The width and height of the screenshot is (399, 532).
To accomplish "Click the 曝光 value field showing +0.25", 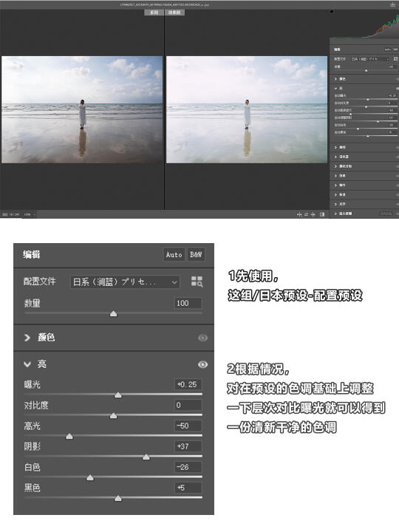I will pyautogui.click(x=188, y=384).
